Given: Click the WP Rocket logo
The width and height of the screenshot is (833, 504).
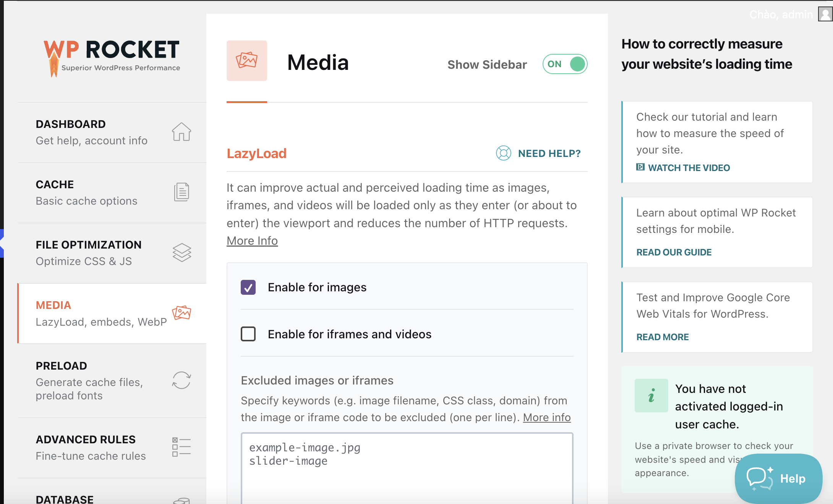Looking at the screenshot, I should [112, 58].
